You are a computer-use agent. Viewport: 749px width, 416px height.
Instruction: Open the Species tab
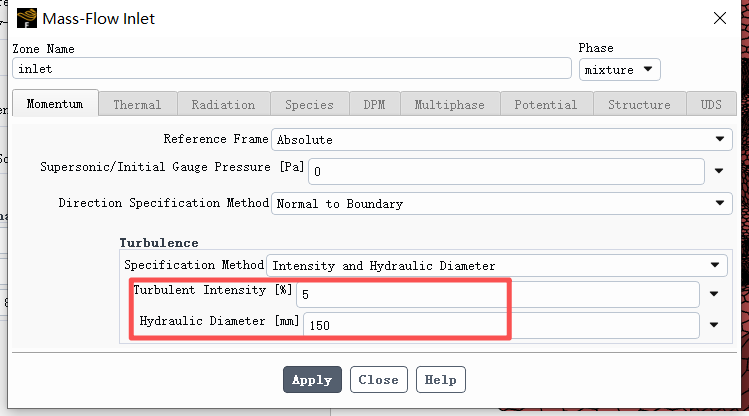310,104
